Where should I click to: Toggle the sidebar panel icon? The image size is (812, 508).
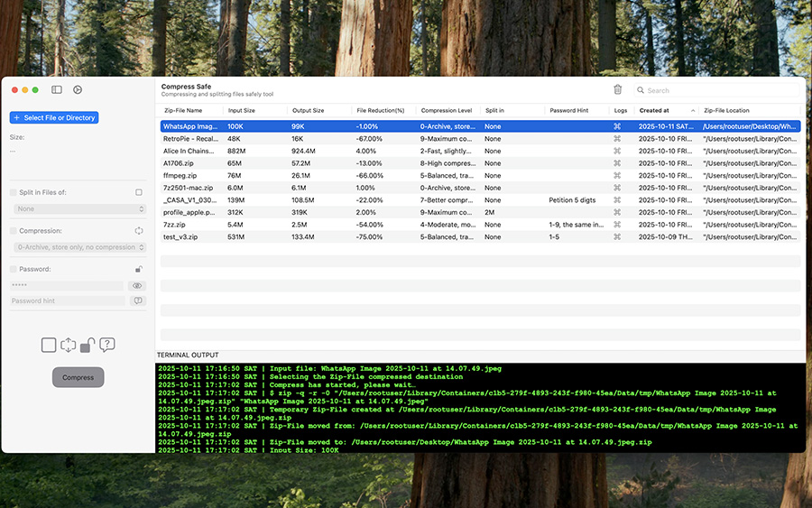pos(57,90)
